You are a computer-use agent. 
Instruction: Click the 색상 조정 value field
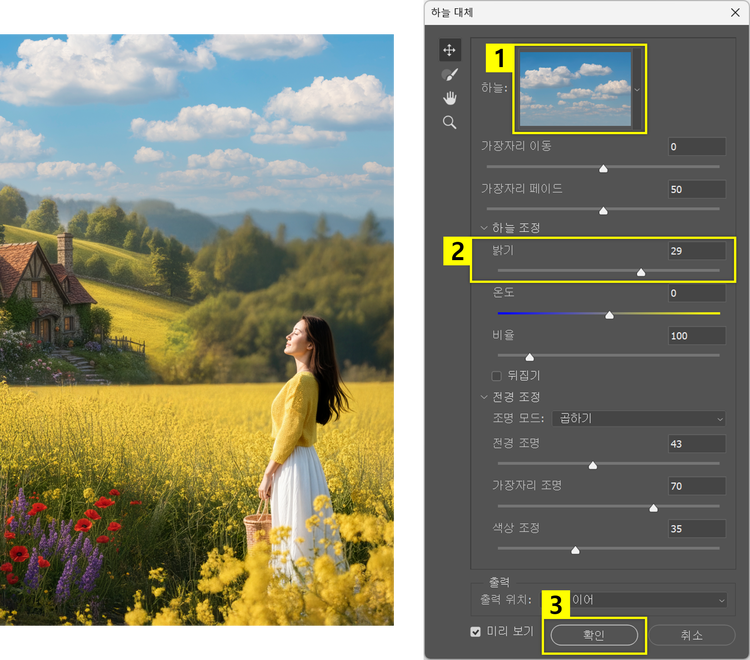point(696,528)
